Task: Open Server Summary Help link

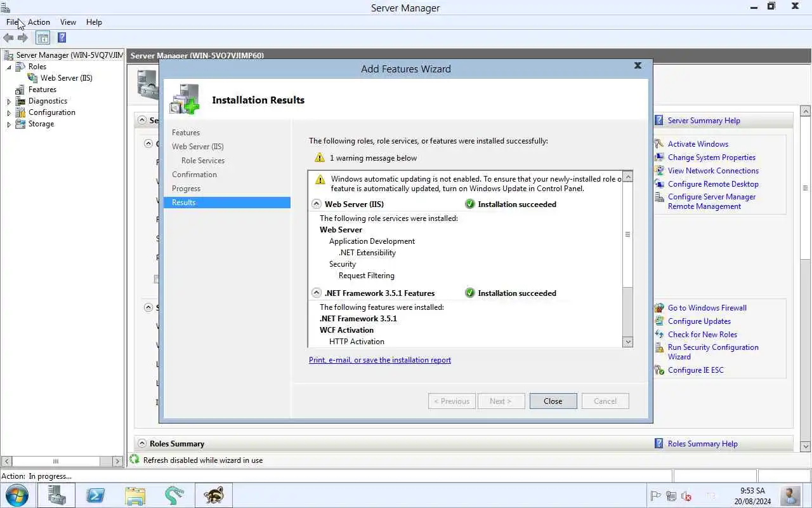Action: click(704, 121)
